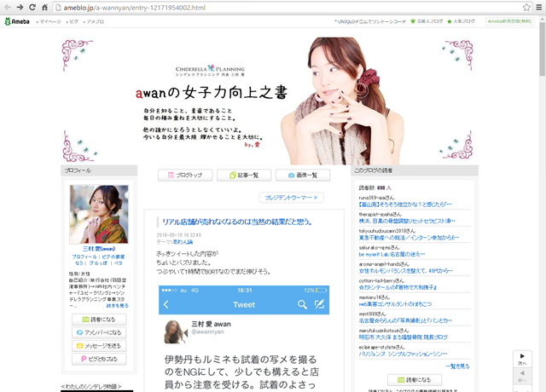This screenshot has height=392, width=546.
Task: Click the browser back arrow
Action: pos(8,7)
